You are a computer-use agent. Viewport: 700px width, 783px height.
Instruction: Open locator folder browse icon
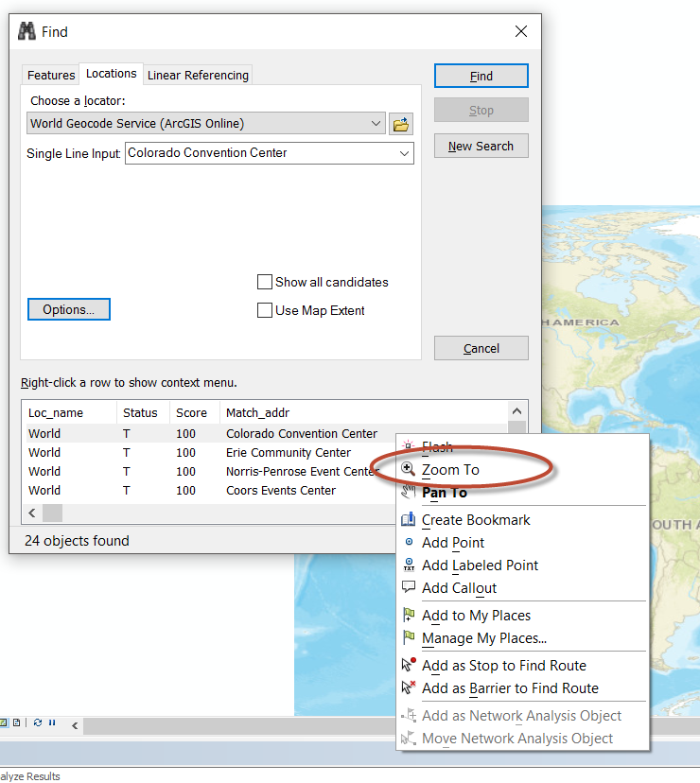[x=401, y=124]
